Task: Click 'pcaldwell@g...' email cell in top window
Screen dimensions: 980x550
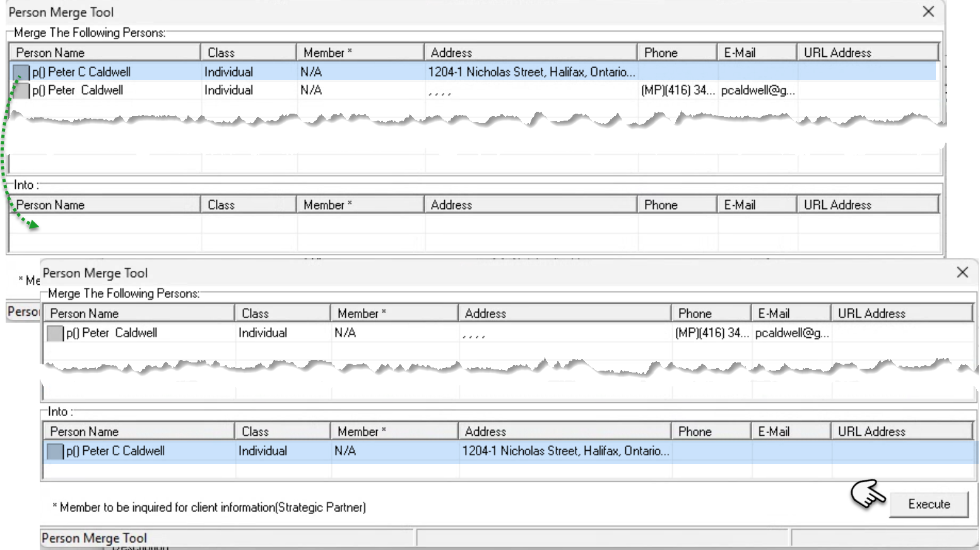Action: pos(758,90)
